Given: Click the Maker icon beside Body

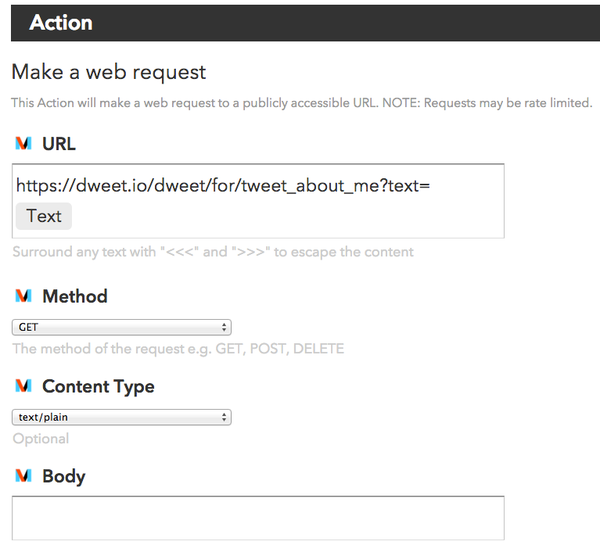Looking at the screenshot, I should (23, 476).
